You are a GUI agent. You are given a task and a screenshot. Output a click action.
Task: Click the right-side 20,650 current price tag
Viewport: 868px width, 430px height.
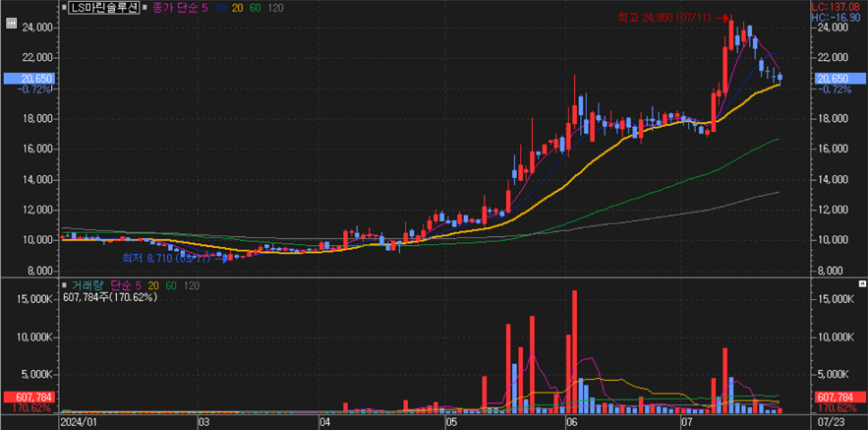point(832,78)
